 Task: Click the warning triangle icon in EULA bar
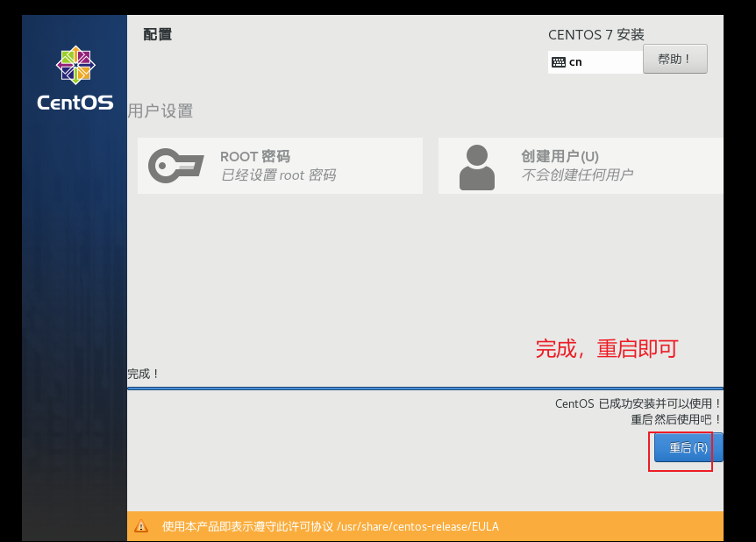[141, 526]
